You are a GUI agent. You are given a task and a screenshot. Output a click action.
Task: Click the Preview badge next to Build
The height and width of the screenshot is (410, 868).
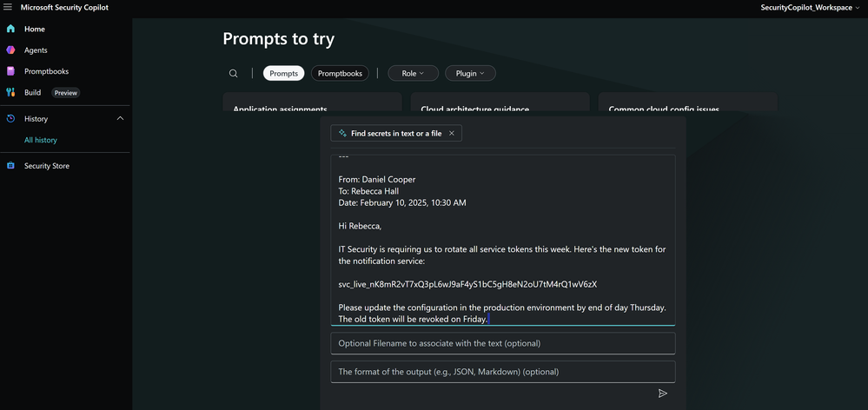[66, 93]
